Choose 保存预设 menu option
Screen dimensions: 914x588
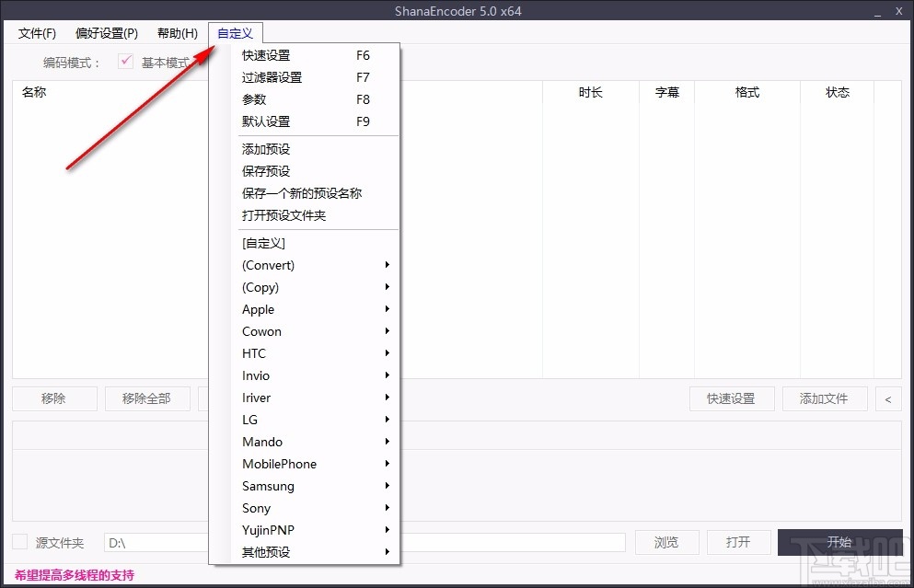(x=265, y=170)
